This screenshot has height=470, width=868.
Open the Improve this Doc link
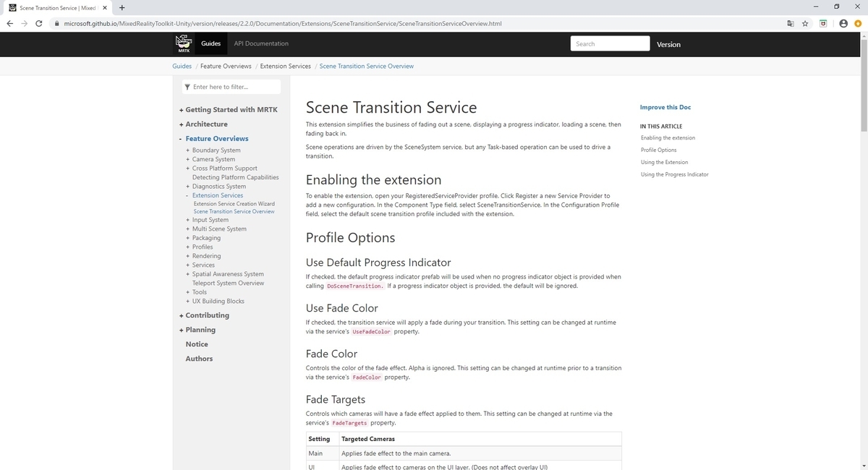665,108
